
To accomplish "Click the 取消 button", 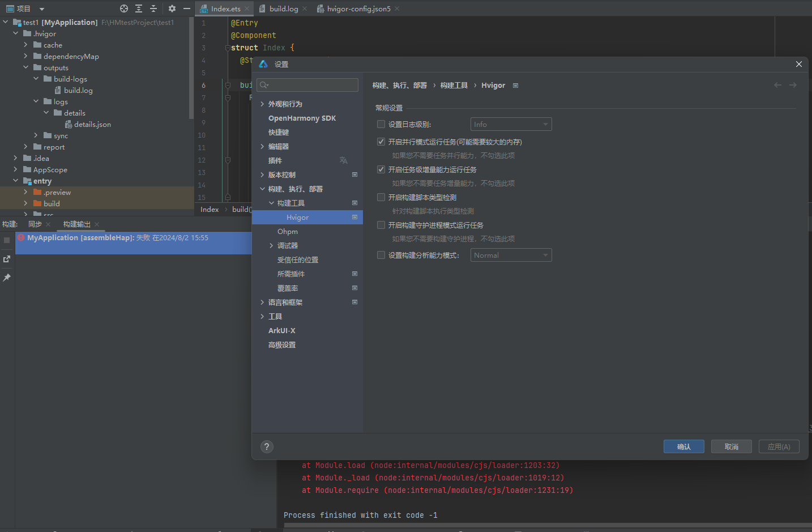I will [732, 446].
